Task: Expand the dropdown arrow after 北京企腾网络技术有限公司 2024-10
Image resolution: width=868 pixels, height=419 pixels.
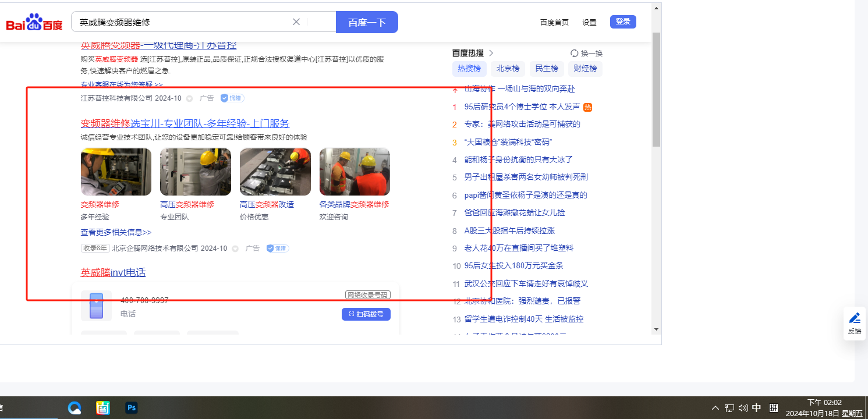Action: (x=235, y=248)
